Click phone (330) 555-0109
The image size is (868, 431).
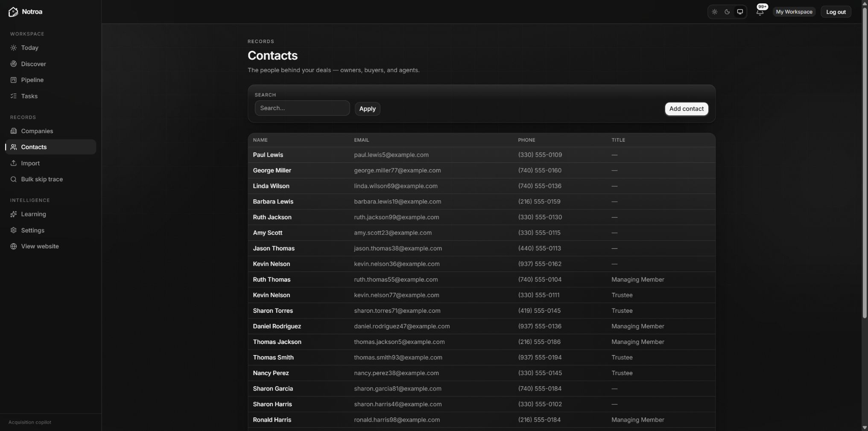(540, 155)
